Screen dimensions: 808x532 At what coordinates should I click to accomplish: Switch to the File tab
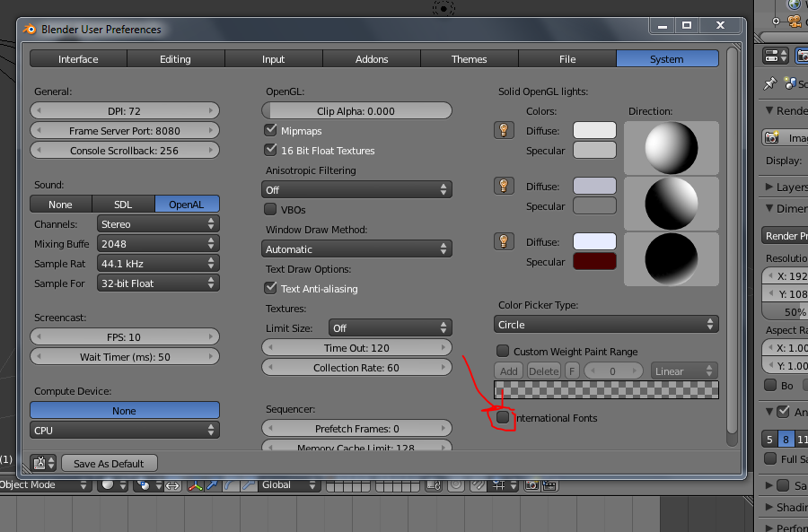pyautogui.click(x=567, y=58)
